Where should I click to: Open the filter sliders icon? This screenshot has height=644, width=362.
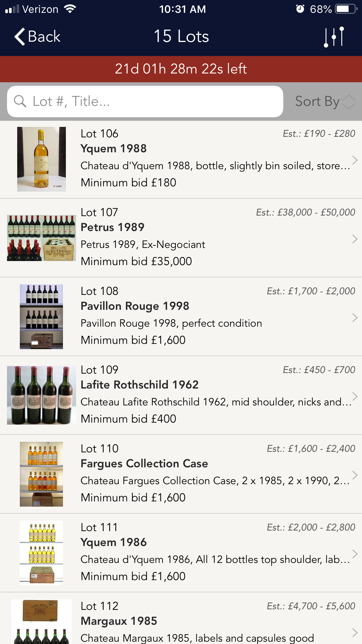pos(334,37)
